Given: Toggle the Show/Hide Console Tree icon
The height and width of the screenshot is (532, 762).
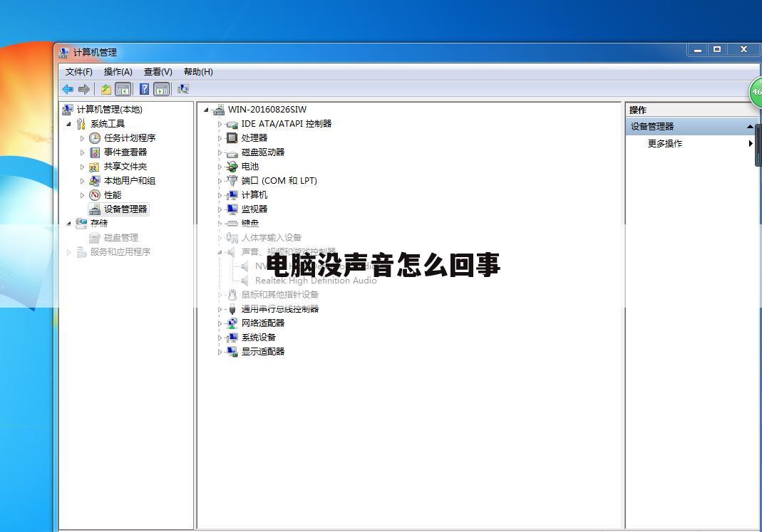Looking at the screenshot, I should pos(123,89).
